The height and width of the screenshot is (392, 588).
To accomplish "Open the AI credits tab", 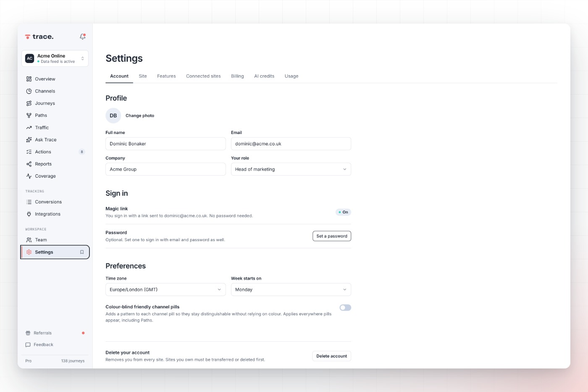I will point(264,76).
